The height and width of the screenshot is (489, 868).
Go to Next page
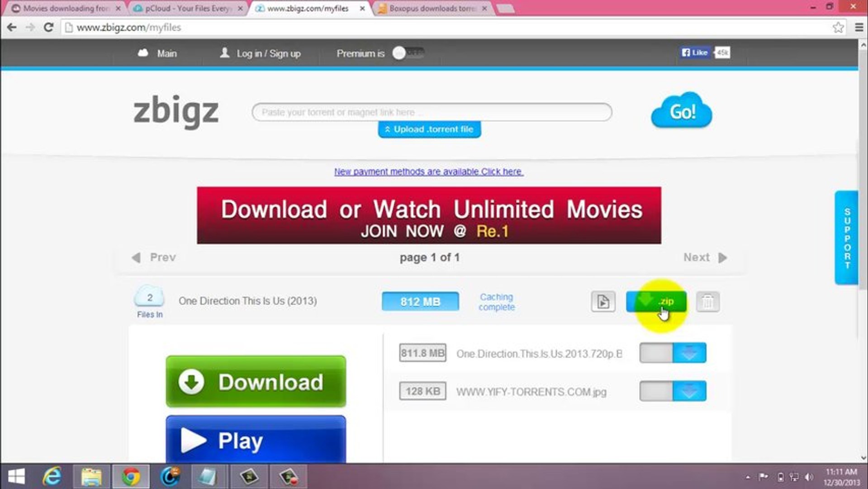point(705,257)
